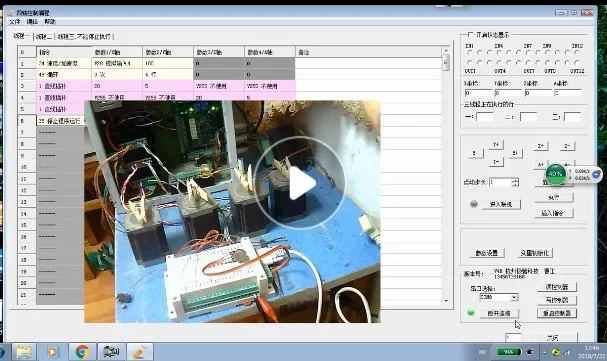Viewport: 607px width, 361px height.
Task: Select the OUT4 indicator radio
Action: pos(499,62)
